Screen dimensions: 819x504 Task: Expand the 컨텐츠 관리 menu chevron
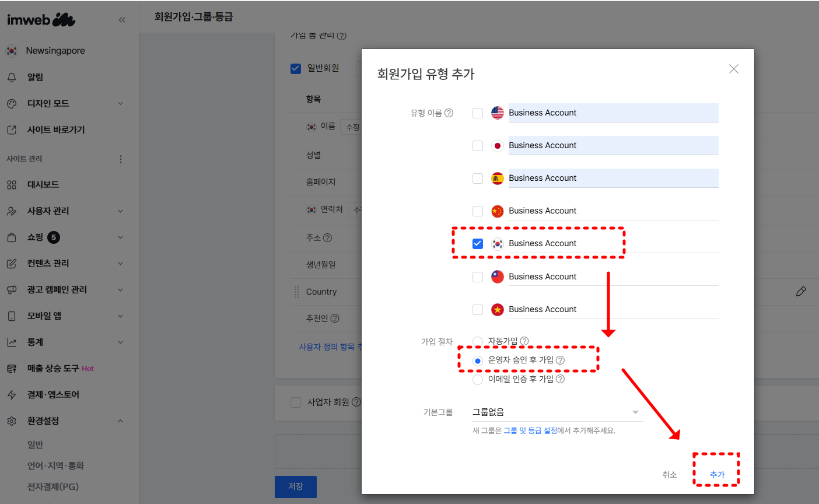[121, 263]
